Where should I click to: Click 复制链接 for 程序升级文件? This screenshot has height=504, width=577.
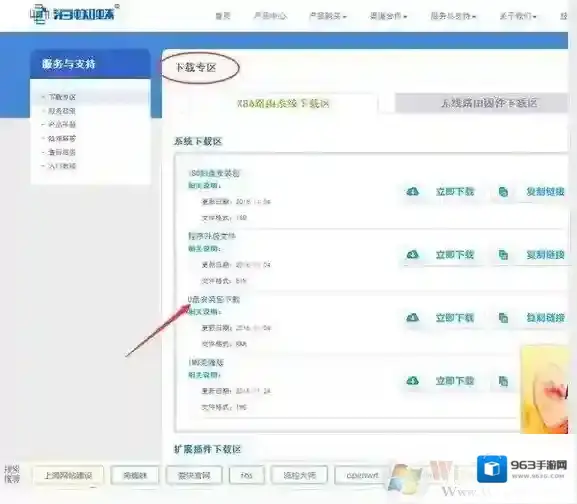click(545, 255)
